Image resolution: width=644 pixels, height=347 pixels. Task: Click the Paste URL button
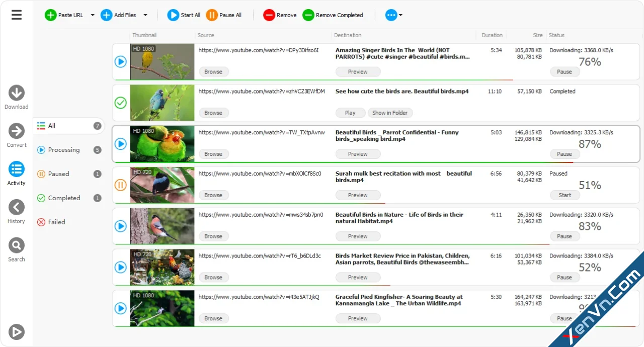pyautogui.click(x=64, y=15)
